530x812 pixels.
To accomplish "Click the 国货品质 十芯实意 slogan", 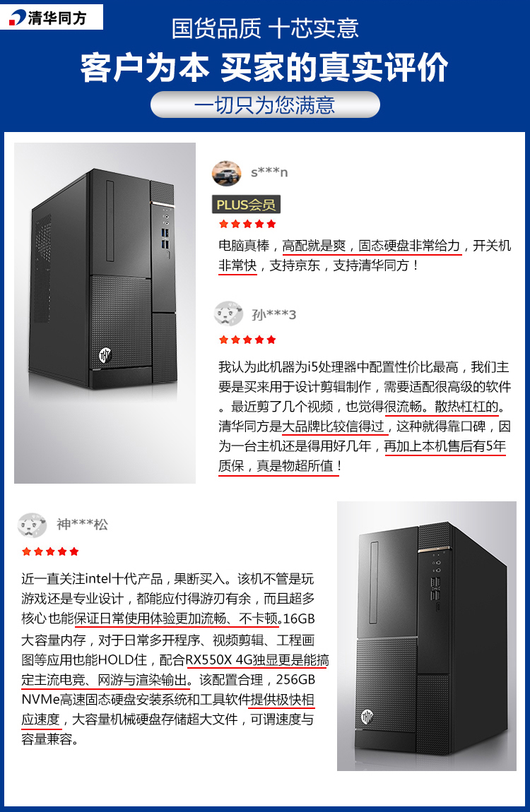I will 265,28.
